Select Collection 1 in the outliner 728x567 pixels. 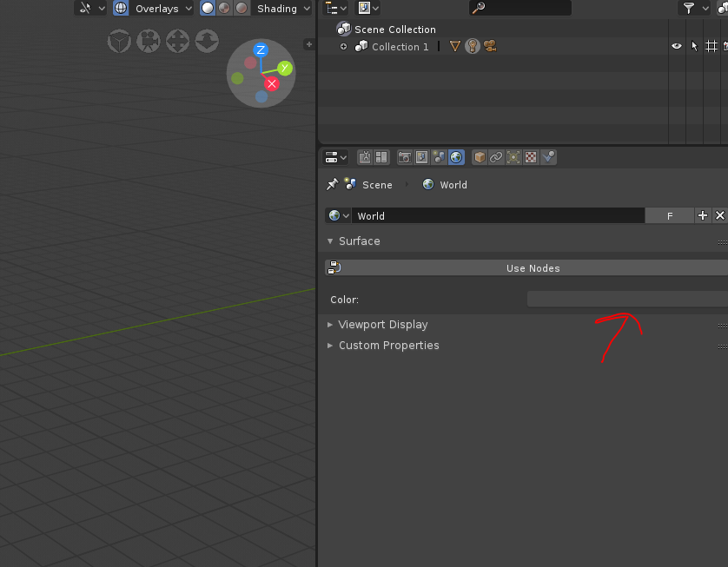[x=400, y=47]
